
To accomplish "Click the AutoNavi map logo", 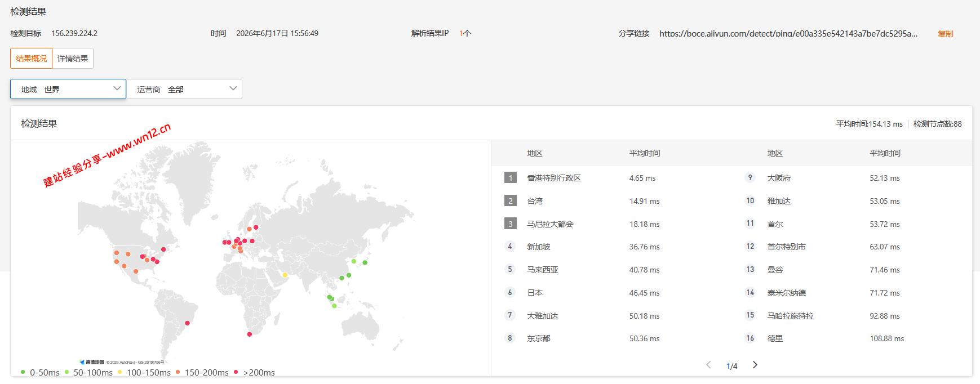I will pyautogui.click(x=92, y=362).
